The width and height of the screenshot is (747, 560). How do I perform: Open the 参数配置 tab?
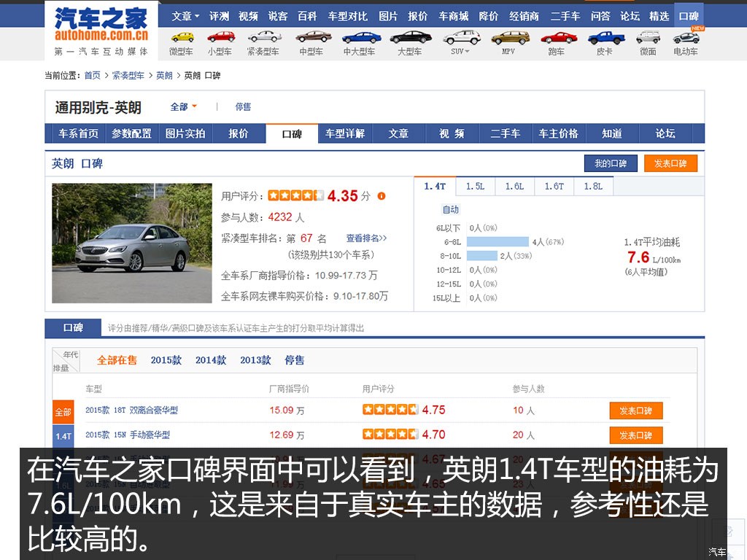132,133
